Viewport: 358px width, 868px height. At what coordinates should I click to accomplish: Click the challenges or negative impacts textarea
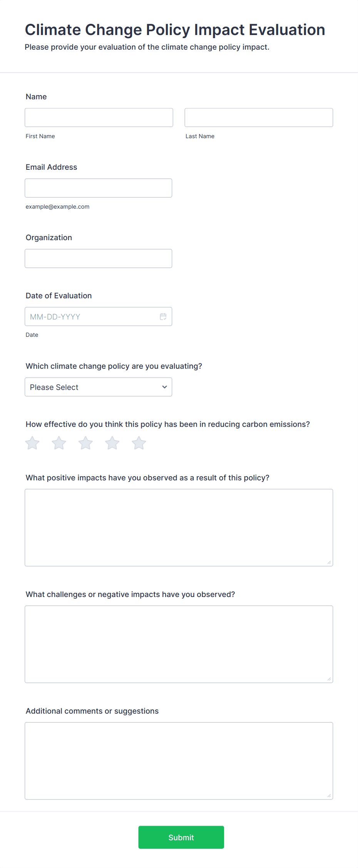point(179,644)
